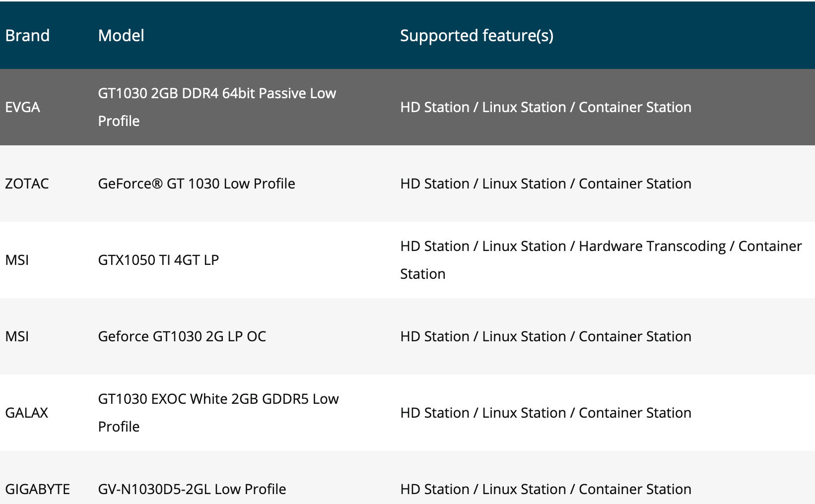This screenshot has height=504, width=815.
Task: Click the Supported feature(s) column header
Action: coord(476,36)
